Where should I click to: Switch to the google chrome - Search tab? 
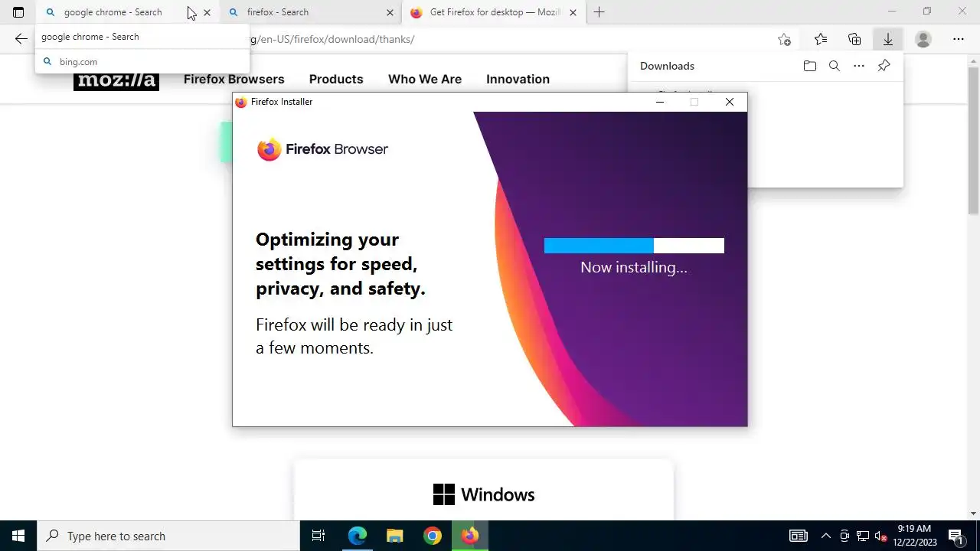[127, 12]
